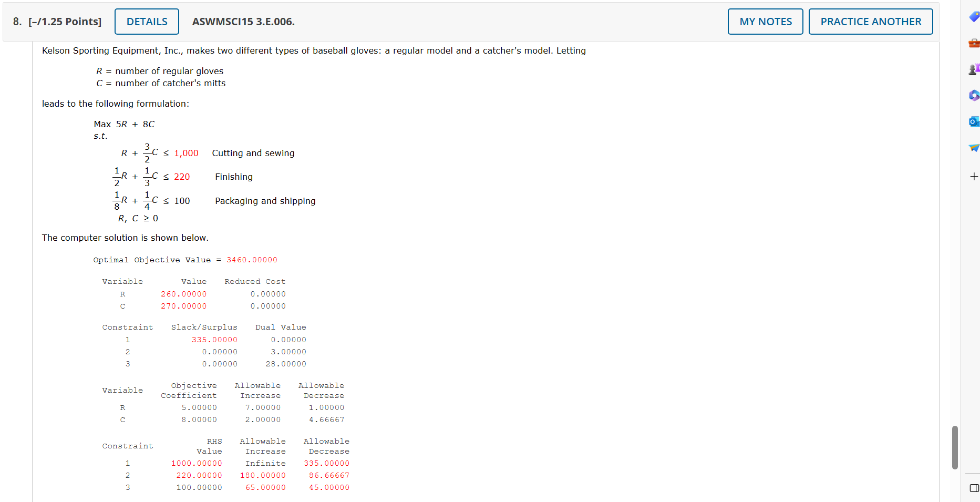Image resolution: width=980 pixels, height=502 pixels.
Task: Open the Tools (toolbox) sidebar icon
Action: (975, 43)
